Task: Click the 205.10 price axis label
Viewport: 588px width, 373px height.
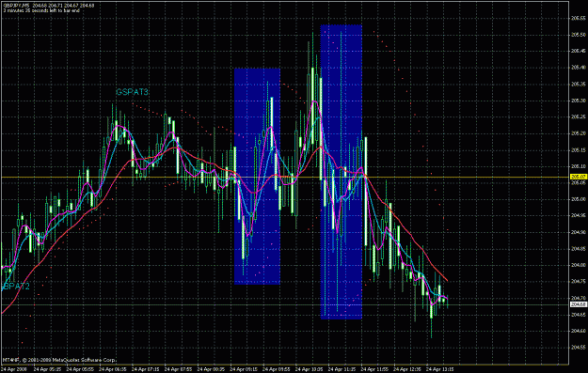Action: coord(578,166)
